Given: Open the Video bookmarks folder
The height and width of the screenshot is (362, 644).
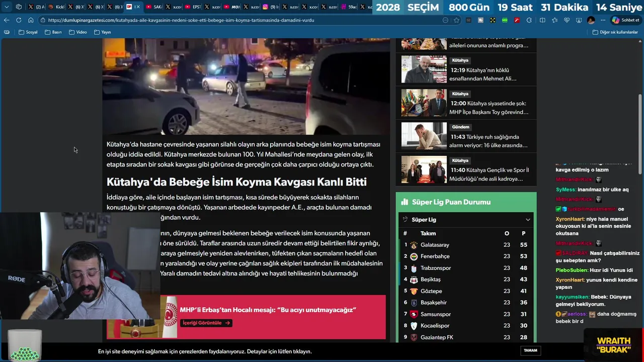Looking at the screenshot, I should pyautogui.click(x=77, y=32).
